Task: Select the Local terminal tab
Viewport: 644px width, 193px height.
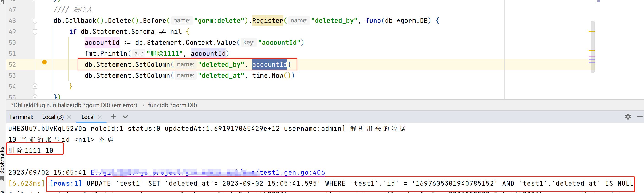Action: pyautogui.click(x=88, y=117)
